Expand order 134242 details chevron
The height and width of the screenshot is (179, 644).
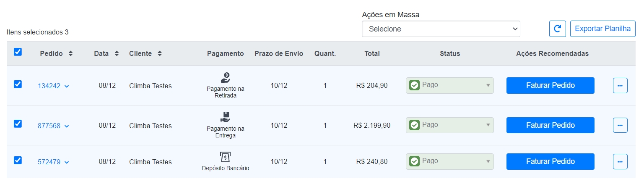click(67, 86)
